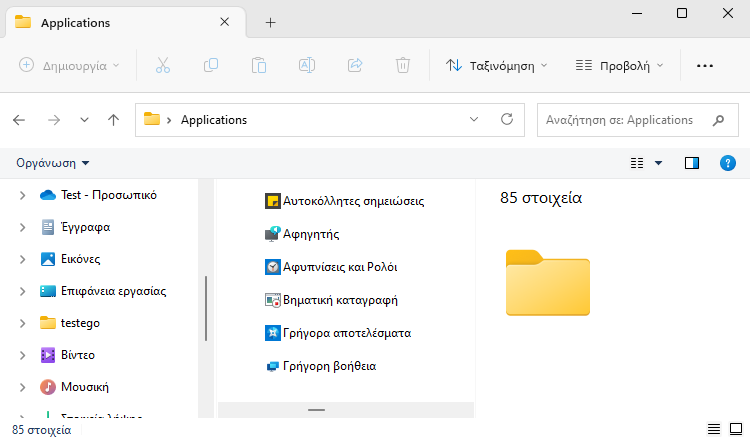The image size is (750, 440).
Task: Select Γρήγορη βοήθεια list item
Action: pos(330,366)
